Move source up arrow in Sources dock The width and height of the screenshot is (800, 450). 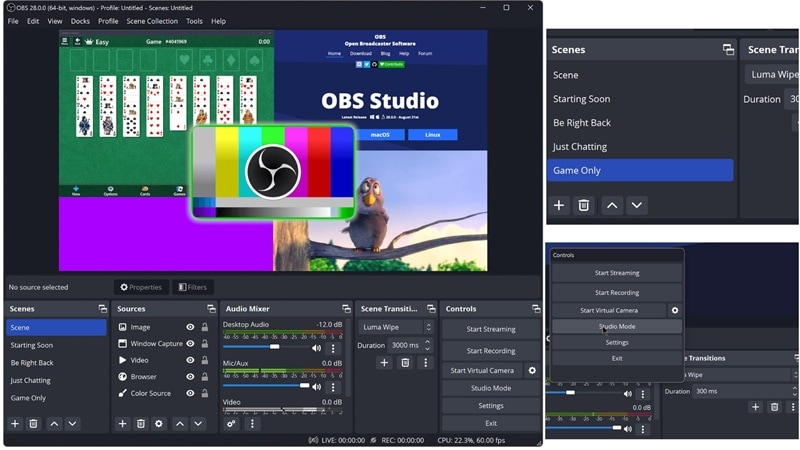[x=180, y=423]
